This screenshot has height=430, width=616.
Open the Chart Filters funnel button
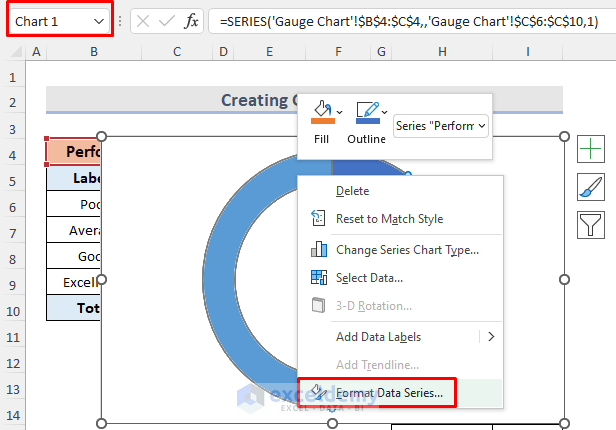(590, 225)
